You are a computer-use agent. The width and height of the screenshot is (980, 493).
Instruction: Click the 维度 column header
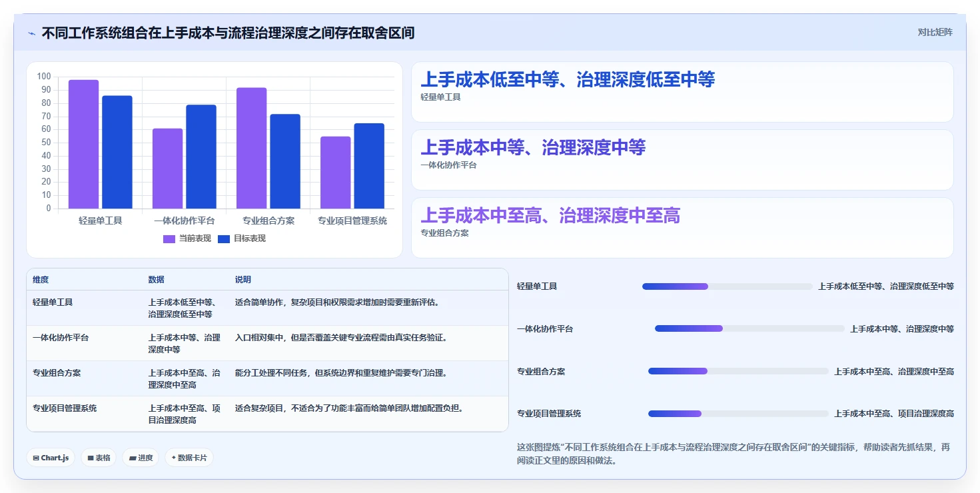41,280
